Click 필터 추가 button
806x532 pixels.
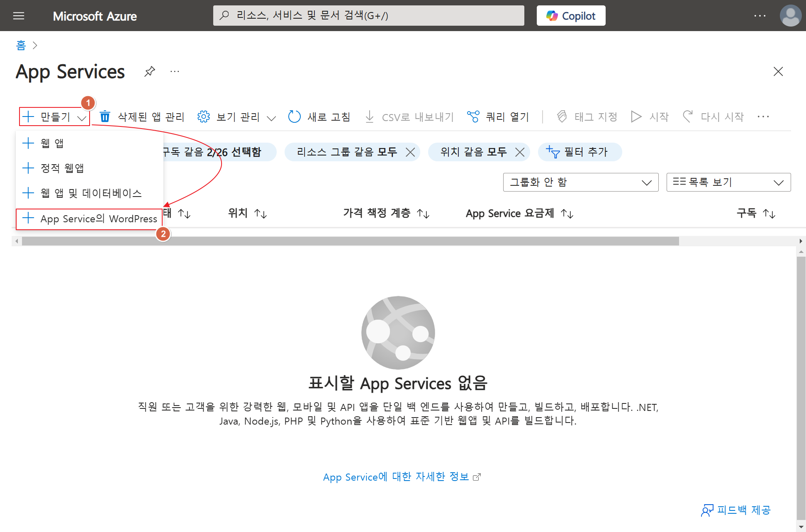(x=580, y=152)
